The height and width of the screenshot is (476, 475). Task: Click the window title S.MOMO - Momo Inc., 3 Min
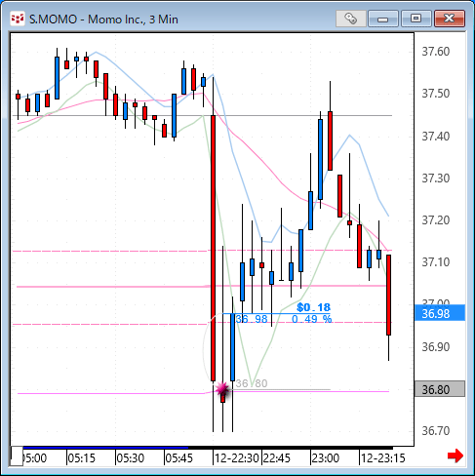(103, 20)
